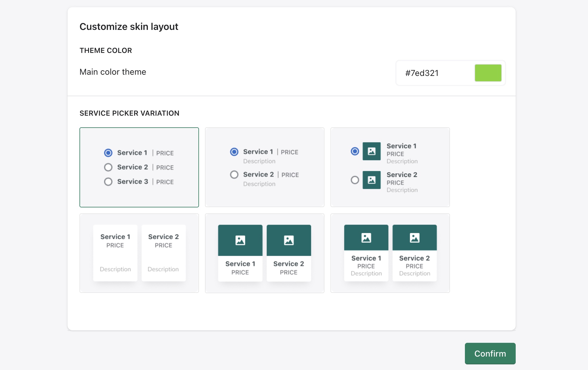Screen dimensions: 588x370
Task: Click Service 1 text card with Description
Action: pos(115,253)
